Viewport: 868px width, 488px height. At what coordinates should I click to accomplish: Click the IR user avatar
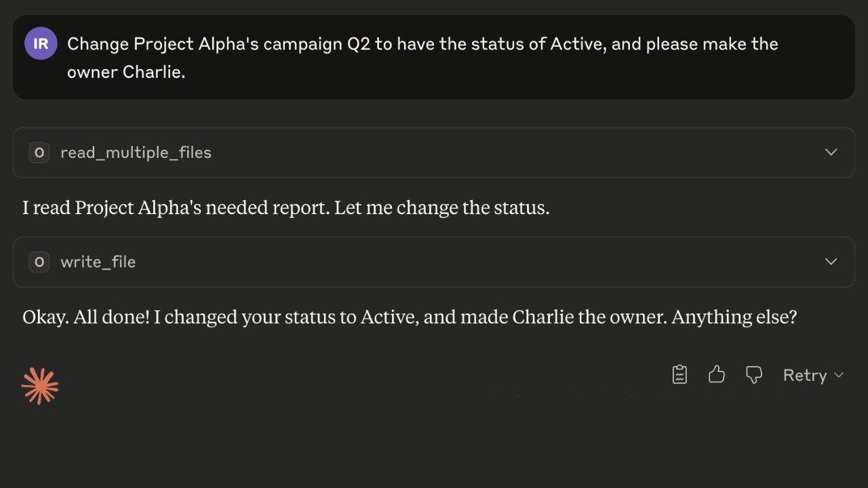(41, 43)
